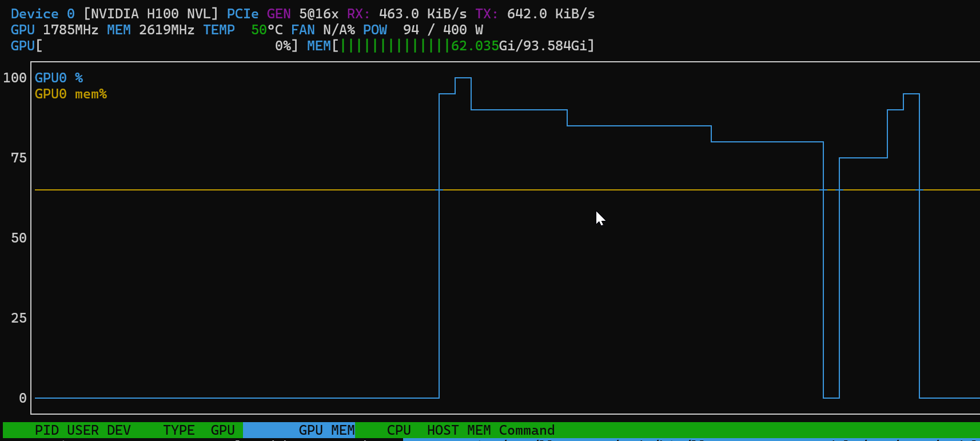Click the '25' y-axis label

tap(19, 318)
